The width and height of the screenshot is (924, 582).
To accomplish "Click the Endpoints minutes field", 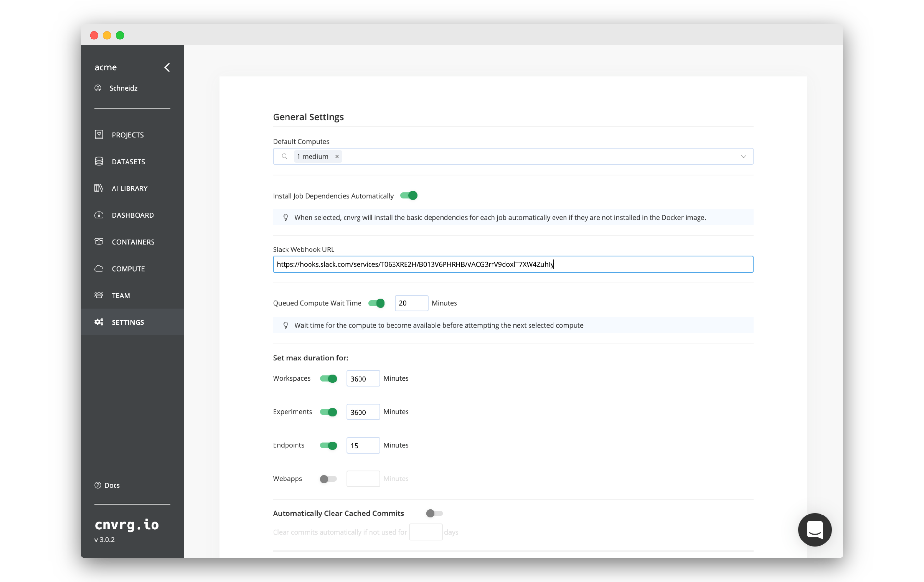I will pyautogui.click(x=363, y=445).
